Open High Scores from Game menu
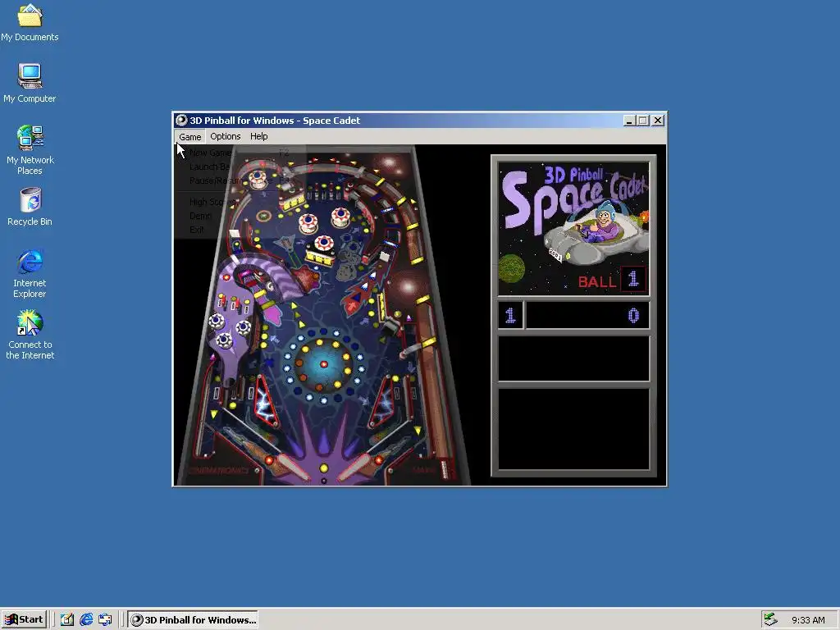Image resolution: width=840 pixels, height=630 pixels. [x=240, y=202]
